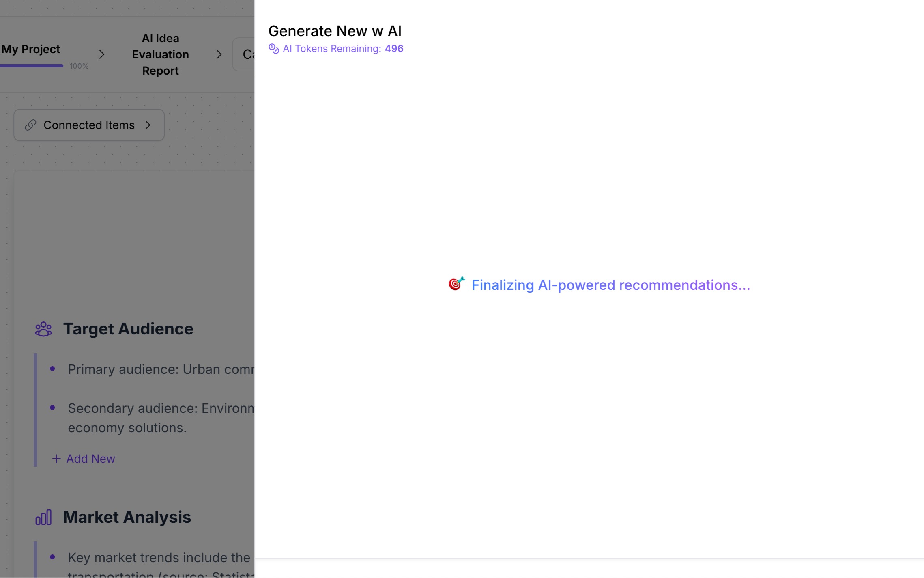Screen dimensions: 924x578
Task: Click the My Project progress bar
Action: tap(32, 66)
